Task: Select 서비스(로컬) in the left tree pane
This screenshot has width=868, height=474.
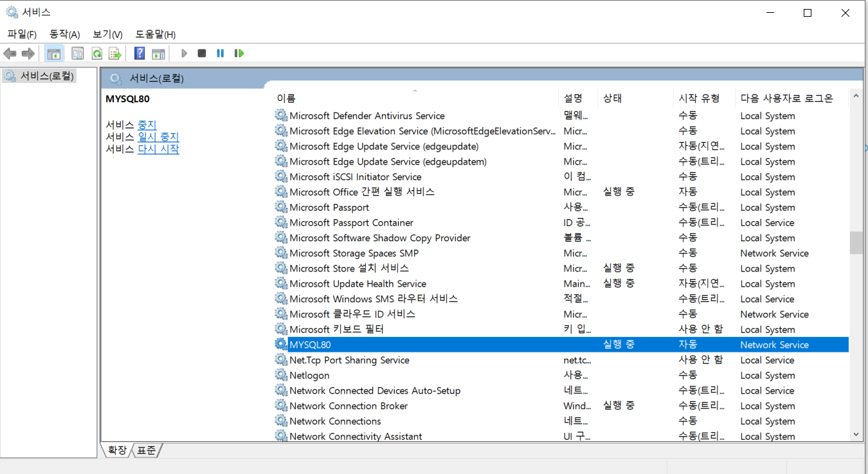Action: (x=39, y=75)
